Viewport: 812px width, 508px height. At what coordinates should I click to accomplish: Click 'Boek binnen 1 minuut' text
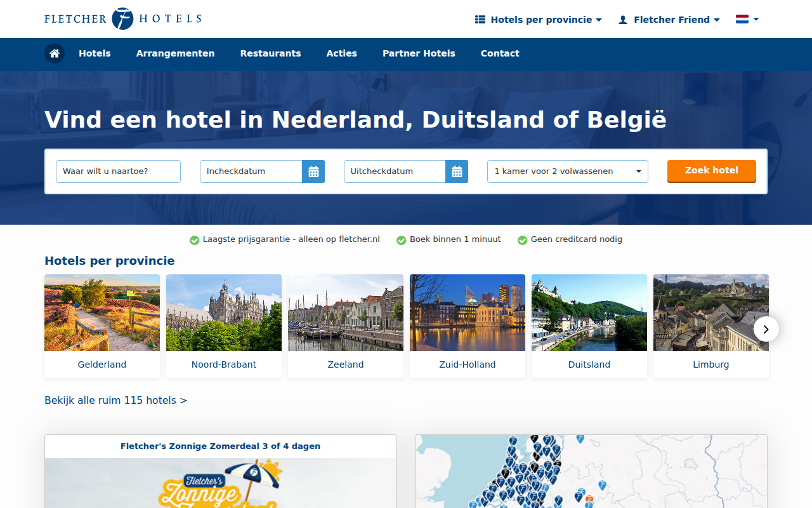(x=455, y=239)
